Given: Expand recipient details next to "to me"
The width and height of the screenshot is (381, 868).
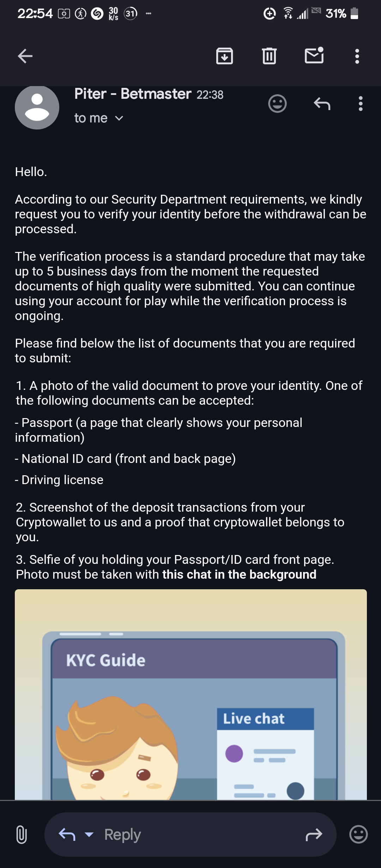Looking at the screenshot, I should pos(119,119).
